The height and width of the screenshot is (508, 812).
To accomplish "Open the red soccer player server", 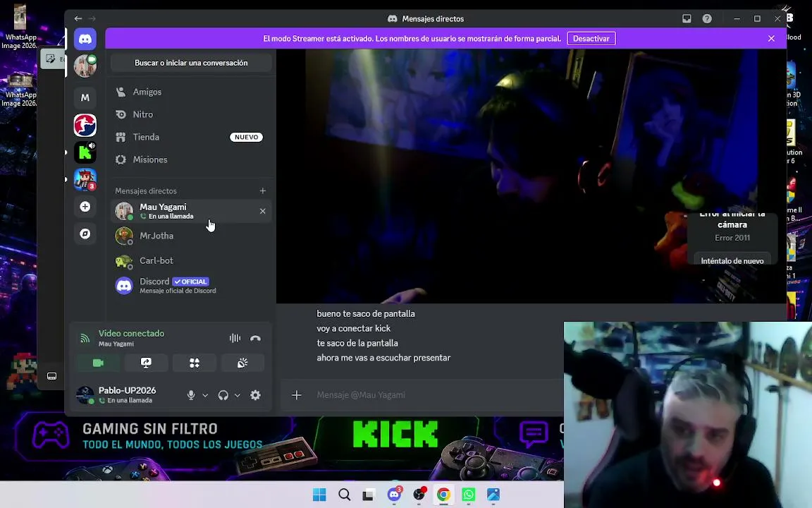I will tap(85, 125).
